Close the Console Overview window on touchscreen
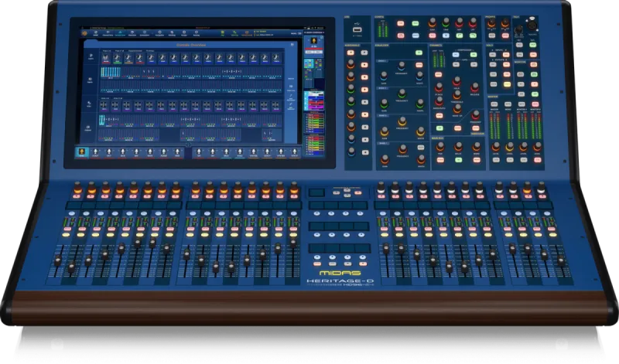Viewport: 619px width, 364px height. point(292,45)
